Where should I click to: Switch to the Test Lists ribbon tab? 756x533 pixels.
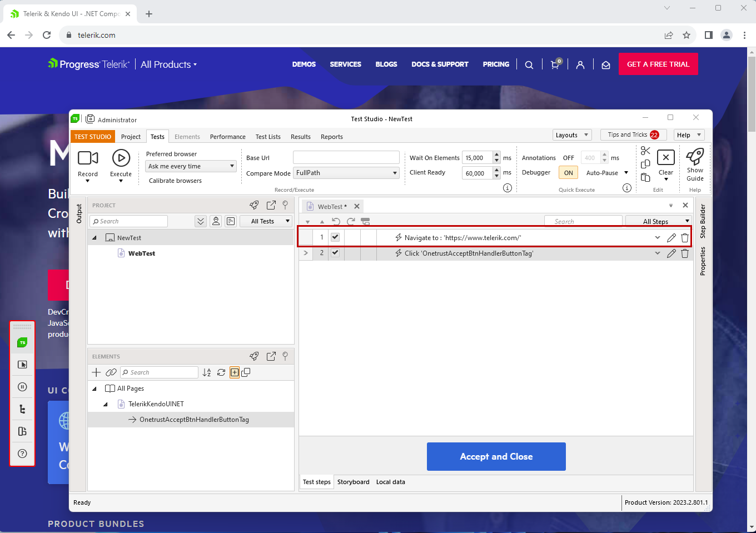pos(268,137)
